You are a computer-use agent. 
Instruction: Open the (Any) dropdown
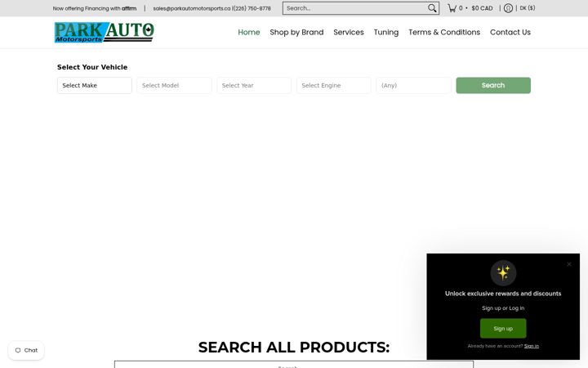point(413,86)
